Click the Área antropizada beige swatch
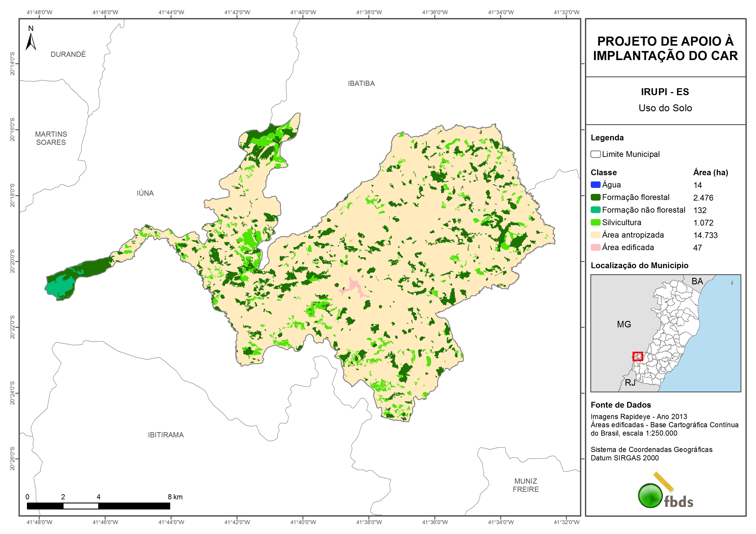756x534 pixels. (595, 235)
